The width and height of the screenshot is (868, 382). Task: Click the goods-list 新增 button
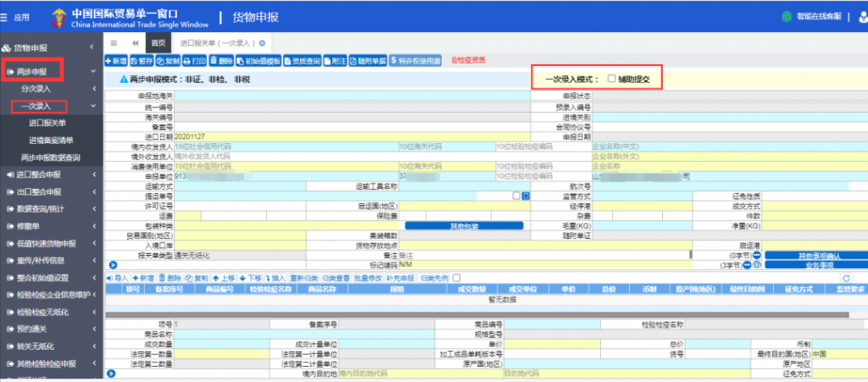point(142,278)
